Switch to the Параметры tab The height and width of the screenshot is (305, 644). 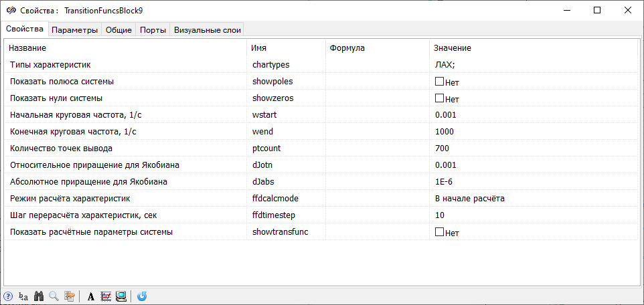[x=75, y=29]
